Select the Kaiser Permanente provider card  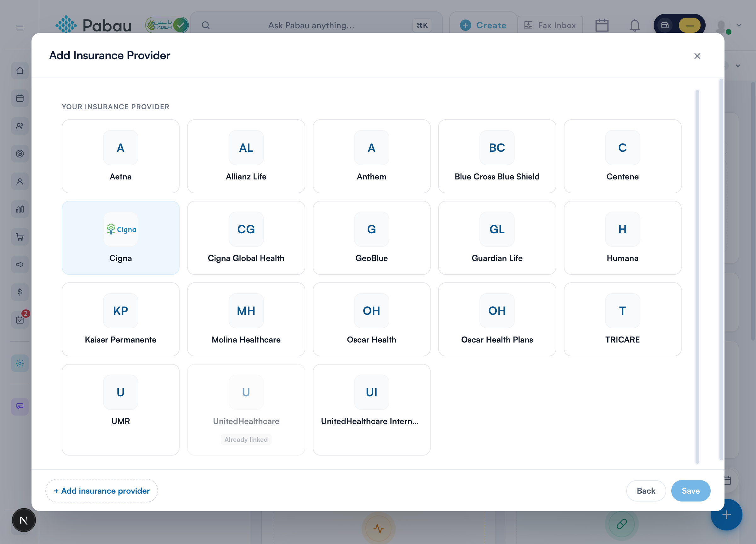point(120,319)
